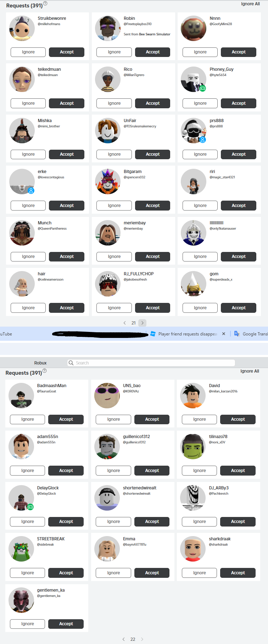Go to previous page before page 21
268x644 pixels.
click(125, 323)
